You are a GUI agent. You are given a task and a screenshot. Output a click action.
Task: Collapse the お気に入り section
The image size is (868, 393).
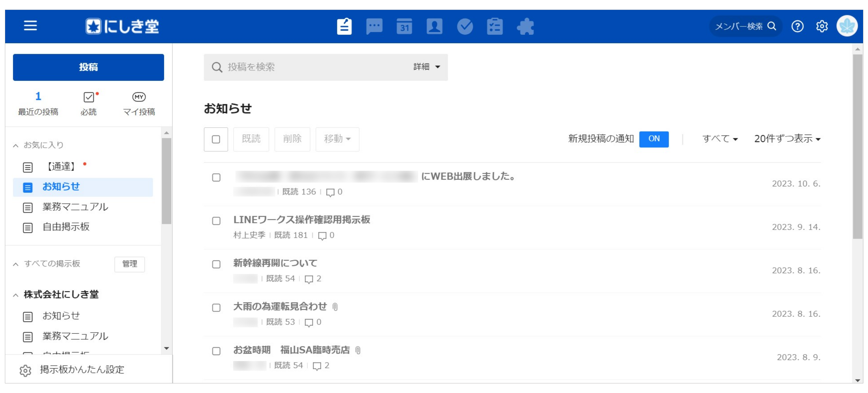click(16, 145)
